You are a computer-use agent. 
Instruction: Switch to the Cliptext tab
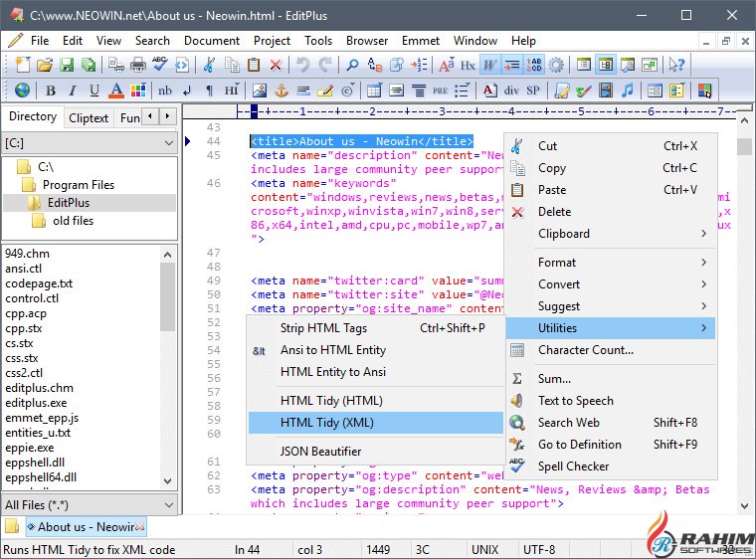click(89, 117)
